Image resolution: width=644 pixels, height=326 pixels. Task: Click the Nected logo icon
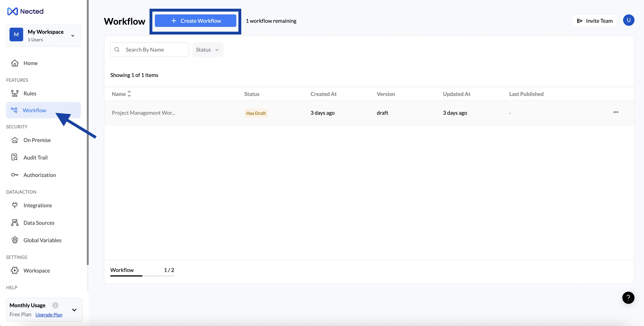(13, 11)
